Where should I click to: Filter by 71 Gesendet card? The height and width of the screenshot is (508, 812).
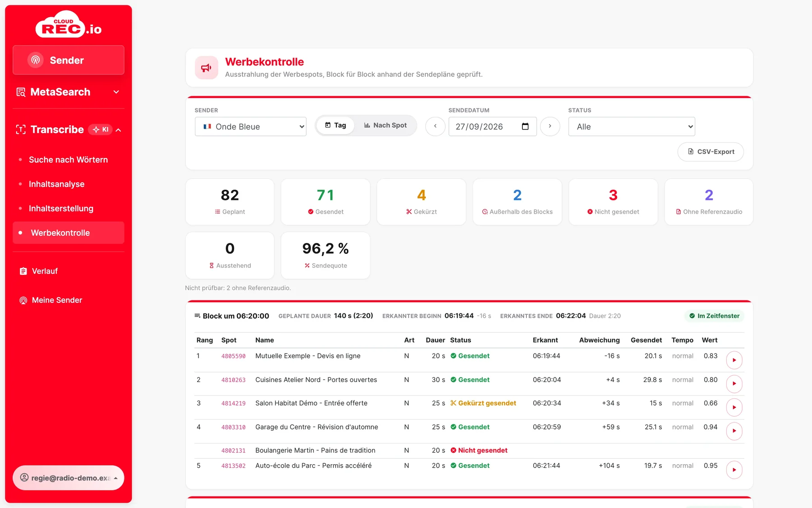(325, 202)
